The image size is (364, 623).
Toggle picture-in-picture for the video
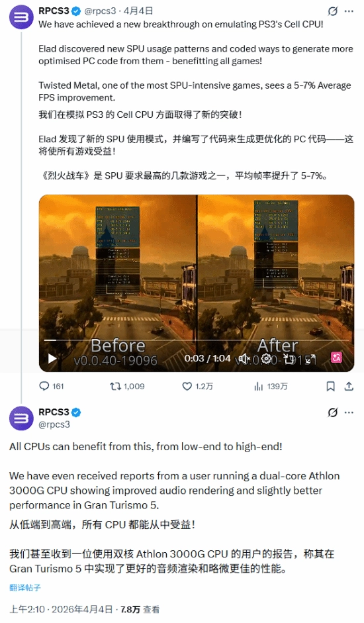coord(289,359)
